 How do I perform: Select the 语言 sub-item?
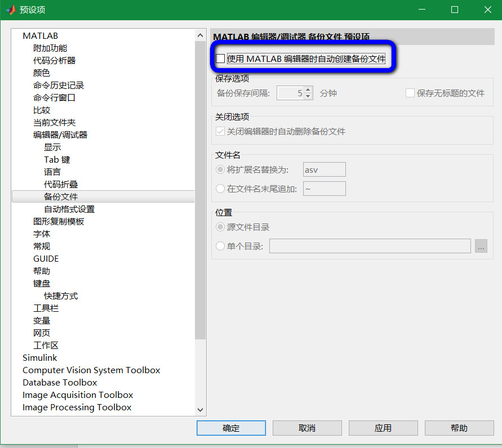[x=52, y=172]
